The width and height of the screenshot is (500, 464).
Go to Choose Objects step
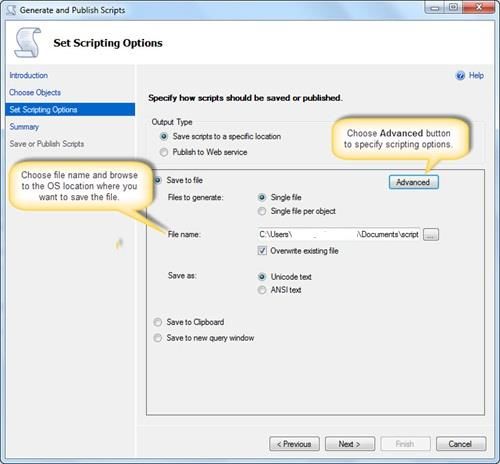pos(35,92)
